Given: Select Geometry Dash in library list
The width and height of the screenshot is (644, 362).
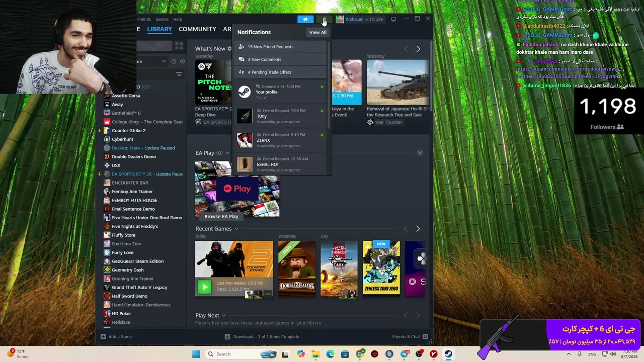Looking at the screenshot, I should (128, 270).
